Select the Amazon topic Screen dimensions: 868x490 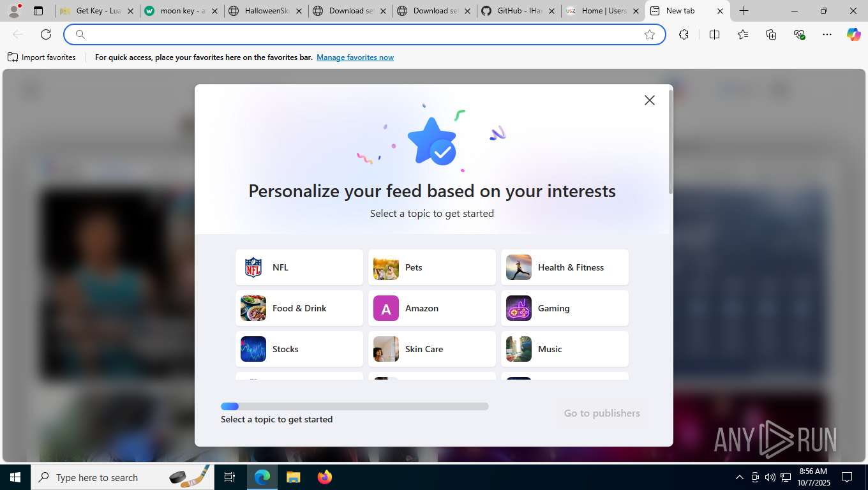432,308
